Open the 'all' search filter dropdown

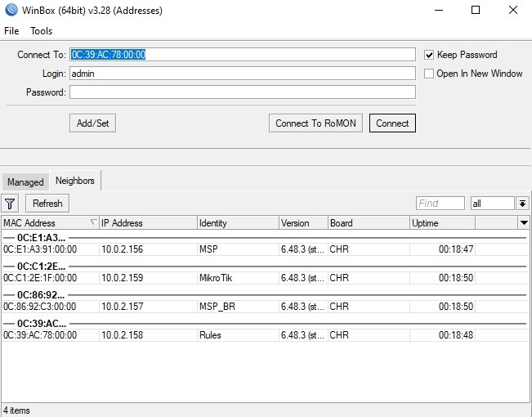point(522,204)
